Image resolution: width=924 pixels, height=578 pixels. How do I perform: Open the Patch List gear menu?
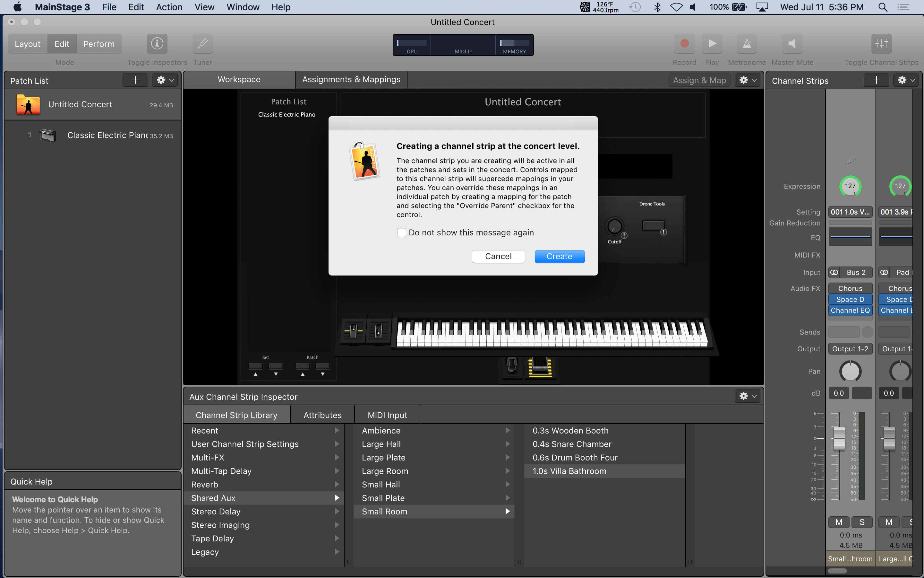click(x=165, y=80)
